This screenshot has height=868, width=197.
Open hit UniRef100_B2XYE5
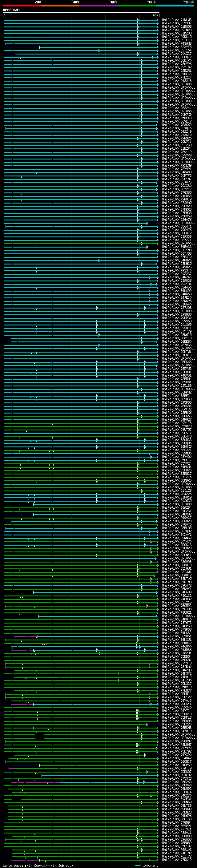[x=177, y=47]
